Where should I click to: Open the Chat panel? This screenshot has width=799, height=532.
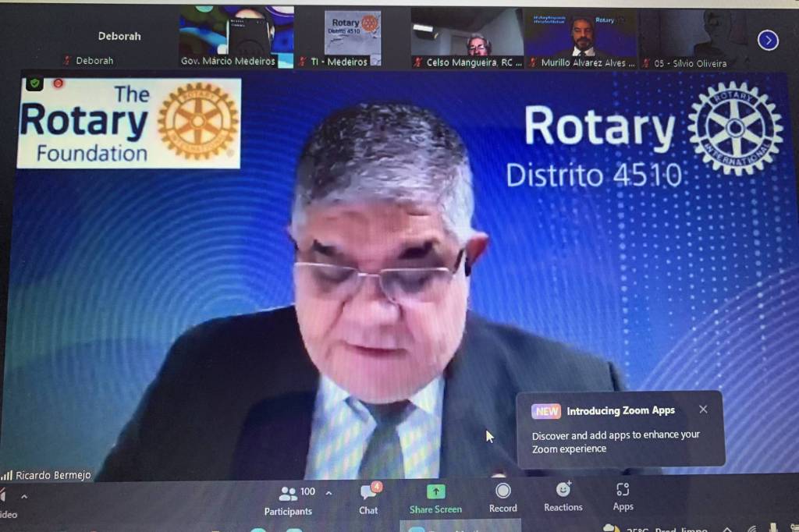coord(368,499)
